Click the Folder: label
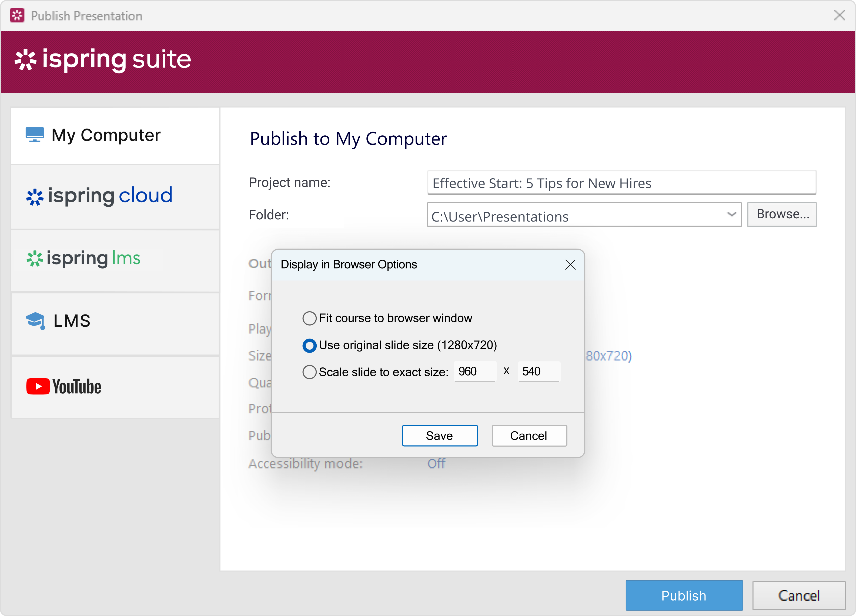This screenshot has width=856, height=616. [269, 215]
